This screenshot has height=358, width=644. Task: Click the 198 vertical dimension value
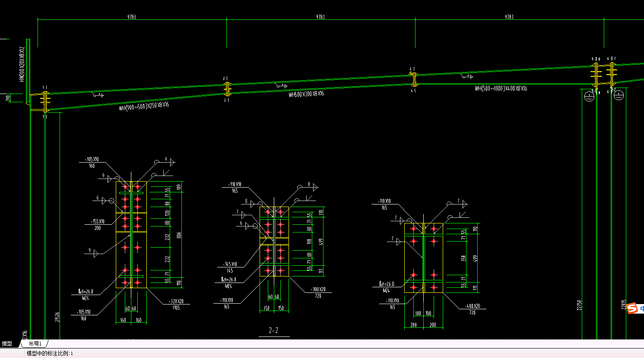point(309,242)
